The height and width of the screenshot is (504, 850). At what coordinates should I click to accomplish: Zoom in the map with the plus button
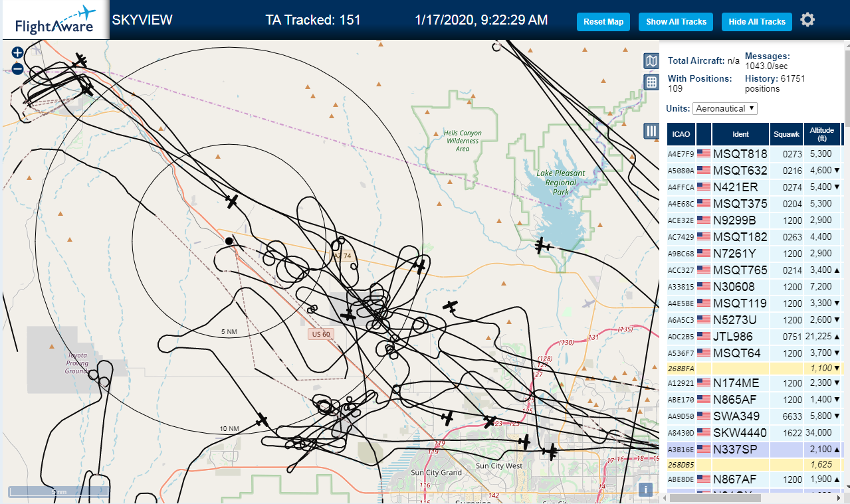[17, 52]
